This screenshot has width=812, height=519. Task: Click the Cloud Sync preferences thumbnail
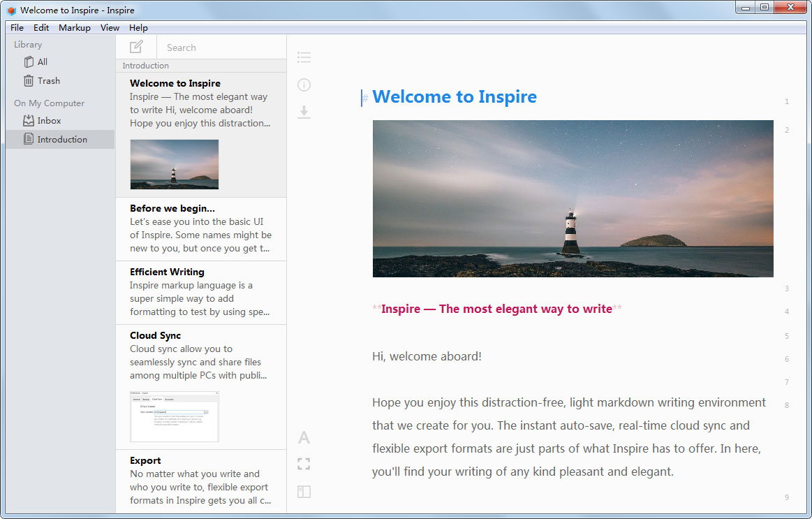click(x=175, y=416)
